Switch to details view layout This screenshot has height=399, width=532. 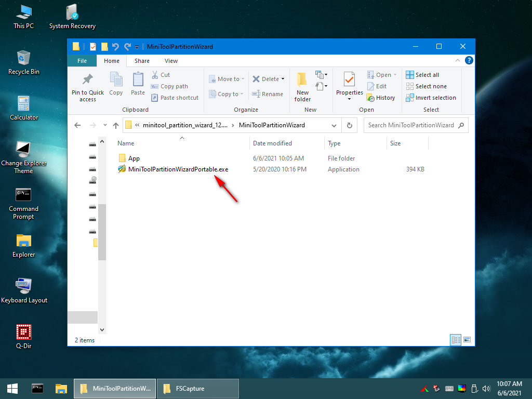(456, 340)
